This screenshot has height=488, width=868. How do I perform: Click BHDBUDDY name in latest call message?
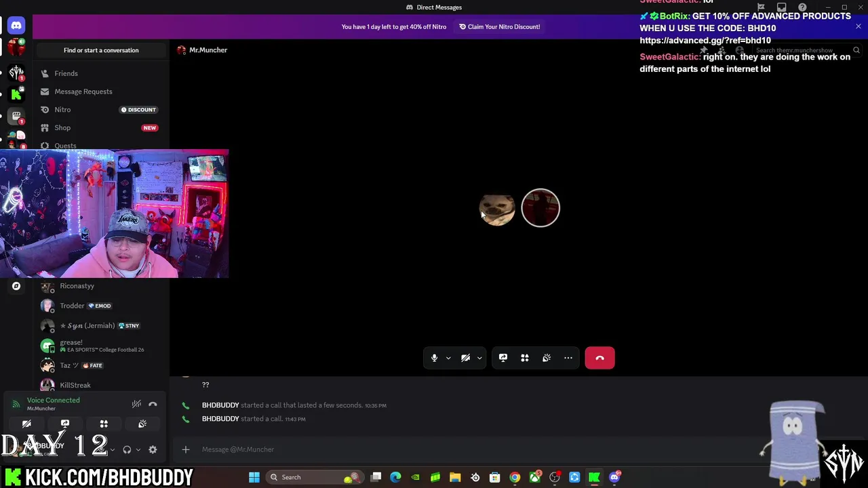(220, 419)
